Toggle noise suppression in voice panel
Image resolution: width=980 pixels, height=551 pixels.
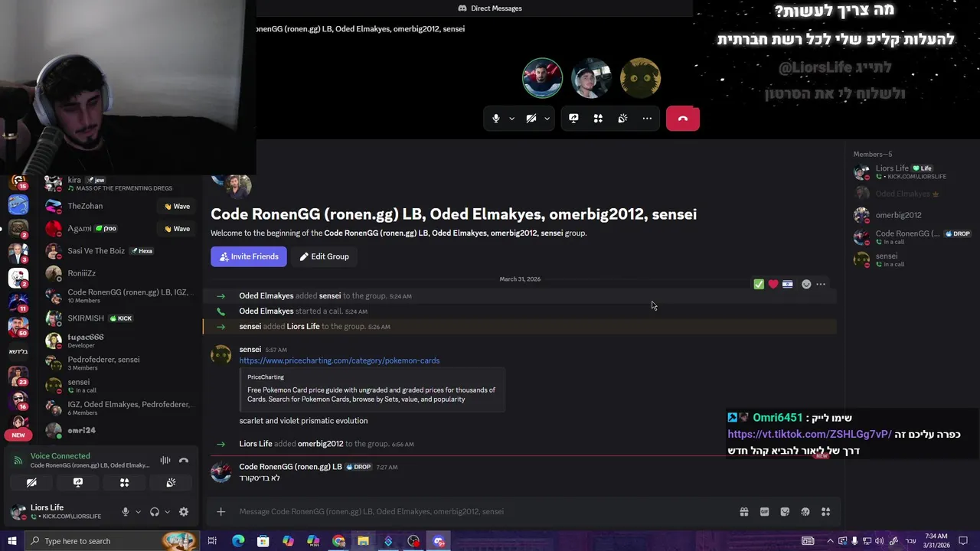pyautogui.click(x=165, y=460)
